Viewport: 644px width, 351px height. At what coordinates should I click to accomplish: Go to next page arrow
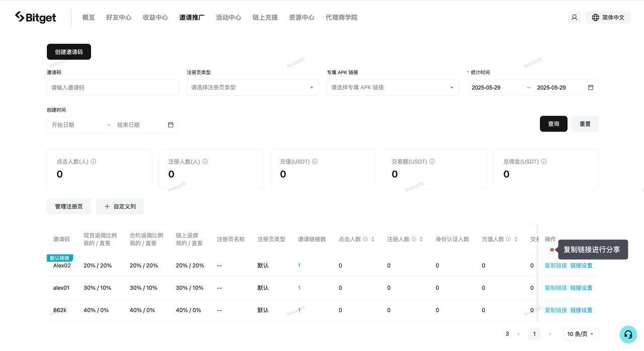[x=550, y=334]
